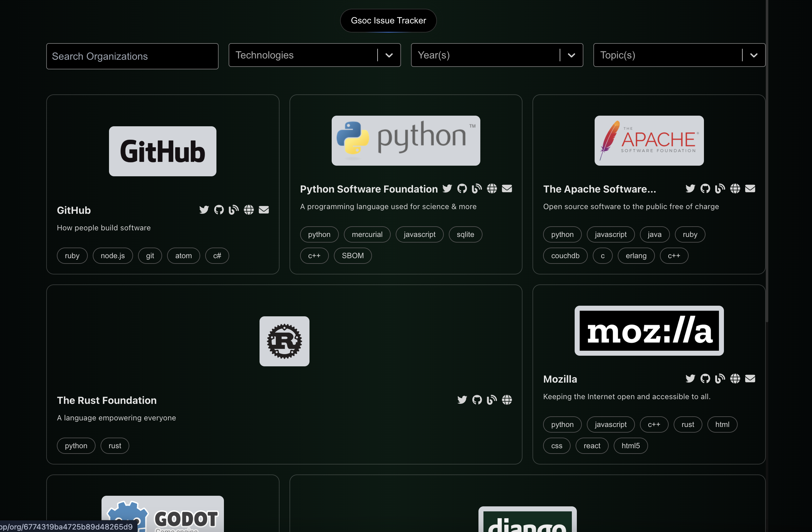The height and width of the screenshot is (532, 812).
Task: Select Mozilla card's react tag
Action: point(592,446)
